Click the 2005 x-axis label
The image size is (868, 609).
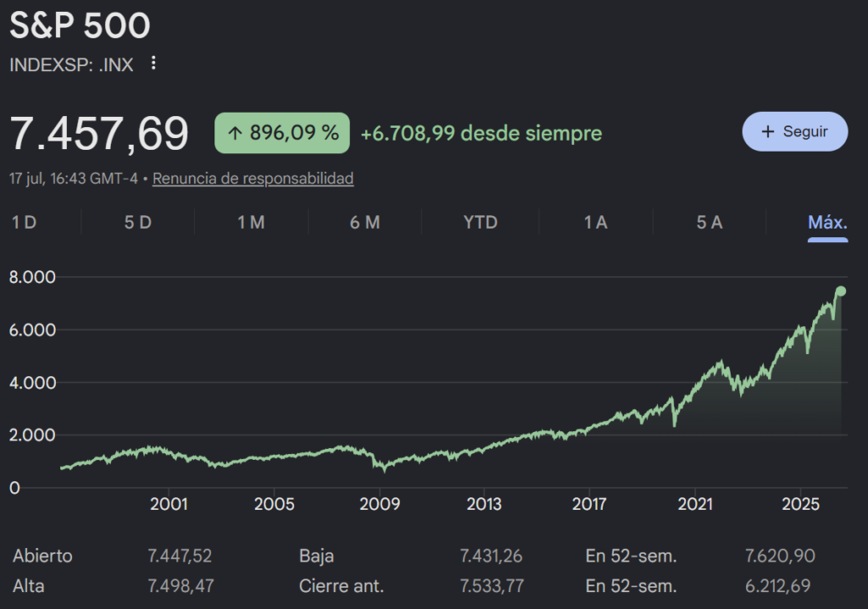(274, 504)
